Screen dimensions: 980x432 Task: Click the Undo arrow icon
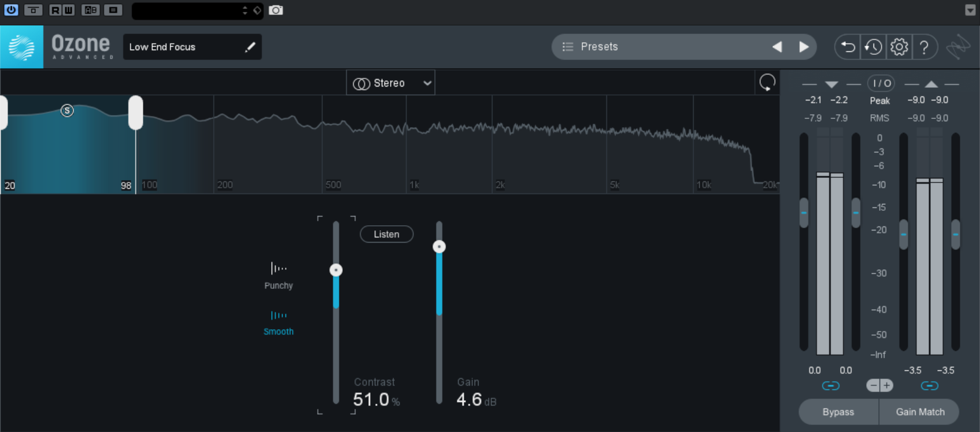pos(848,47)
